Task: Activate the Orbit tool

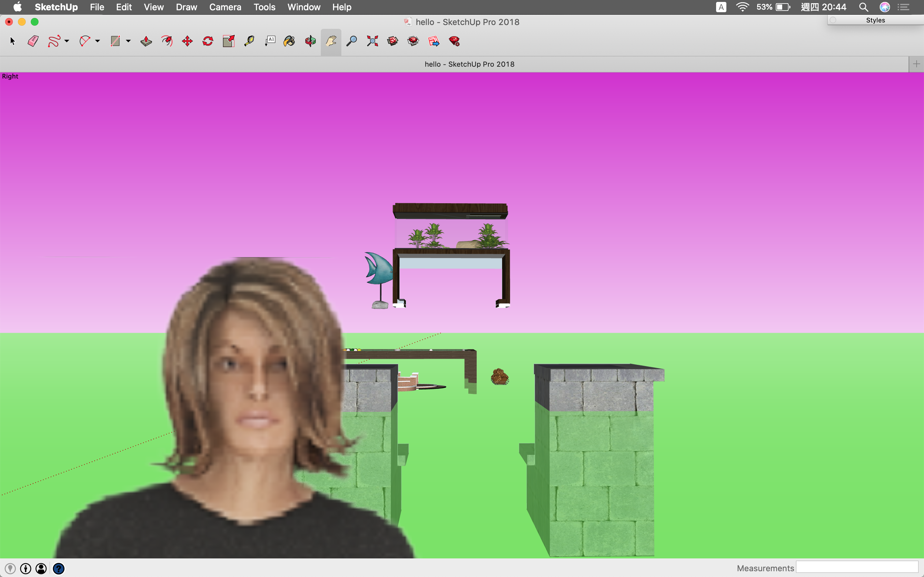Action: [311, 41]
